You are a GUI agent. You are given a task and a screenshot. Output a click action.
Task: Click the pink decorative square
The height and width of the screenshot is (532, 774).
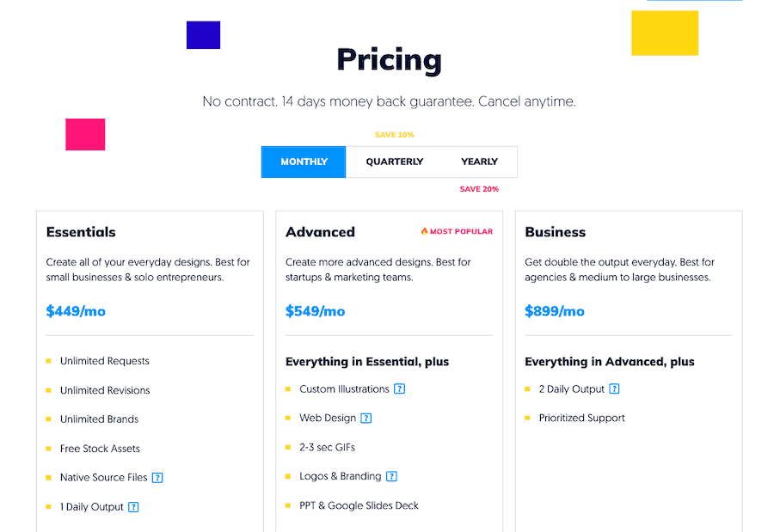click(x=85, y=134)
